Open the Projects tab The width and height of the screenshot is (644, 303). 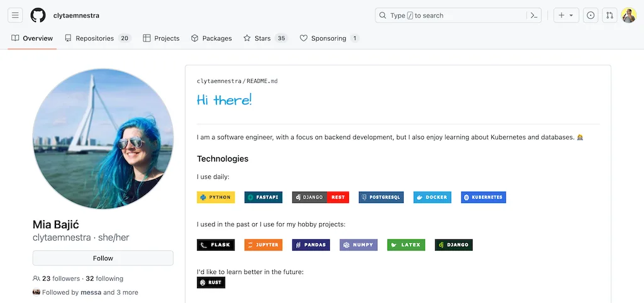pyautogui.click(x=161, y=38)
